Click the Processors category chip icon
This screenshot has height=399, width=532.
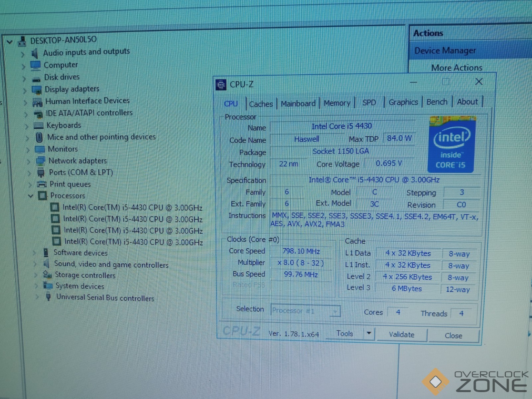(42, 196)
